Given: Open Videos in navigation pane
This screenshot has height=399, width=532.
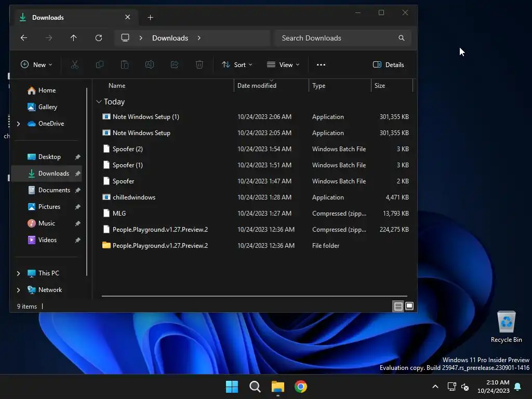Looking at the screenshot, I should click(47, 240).
